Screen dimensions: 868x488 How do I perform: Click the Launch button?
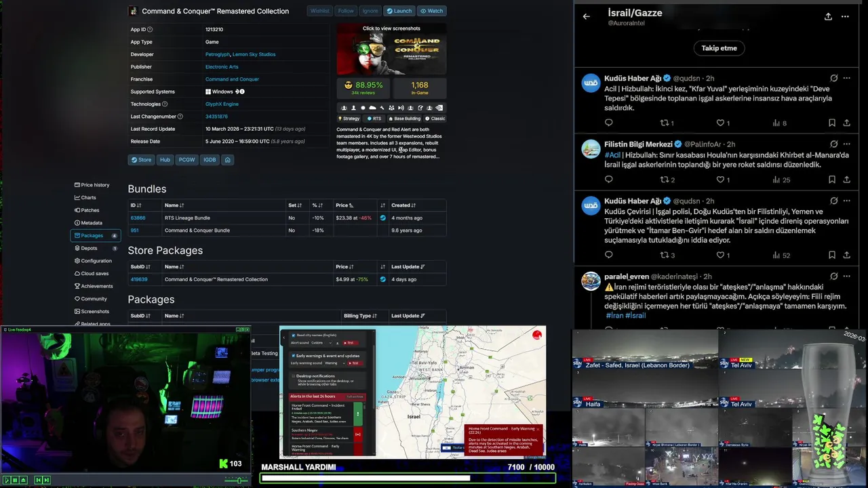[x=399, y=11]
